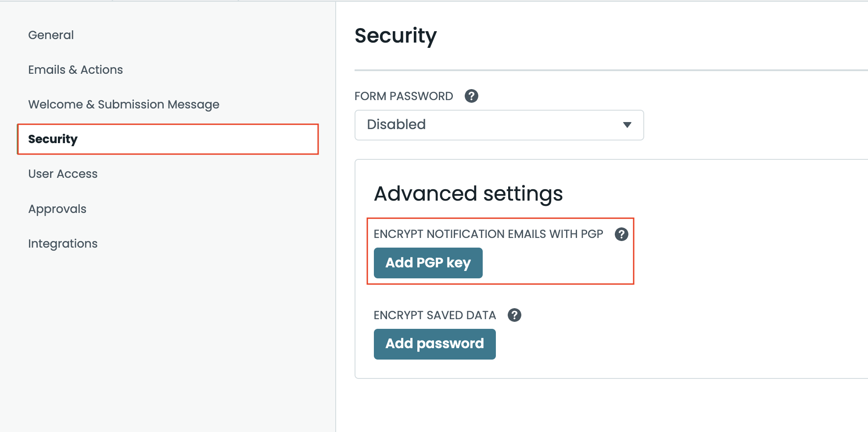Screen dimensions: 868x432
Task: Click the Advanced settings heading
Action: (x=468, y=194)
